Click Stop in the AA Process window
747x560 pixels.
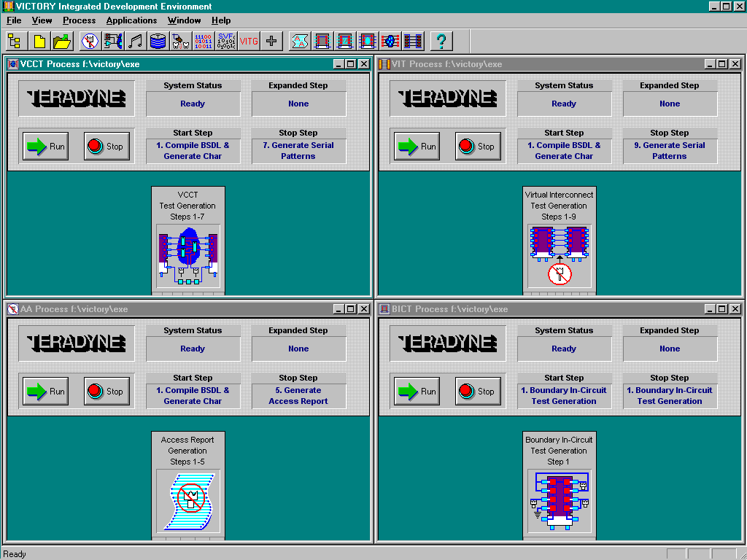pos(107,392)
